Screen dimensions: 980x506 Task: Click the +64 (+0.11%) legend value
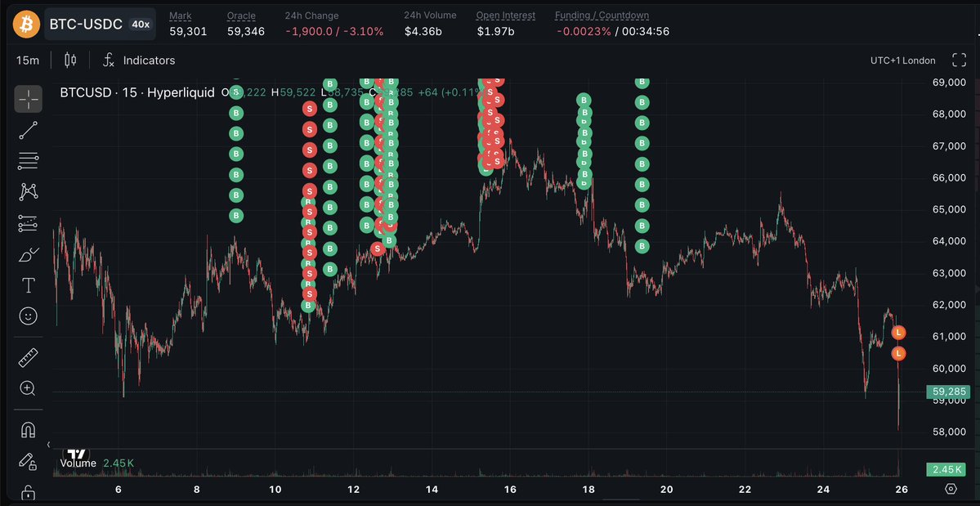point(451,92)
